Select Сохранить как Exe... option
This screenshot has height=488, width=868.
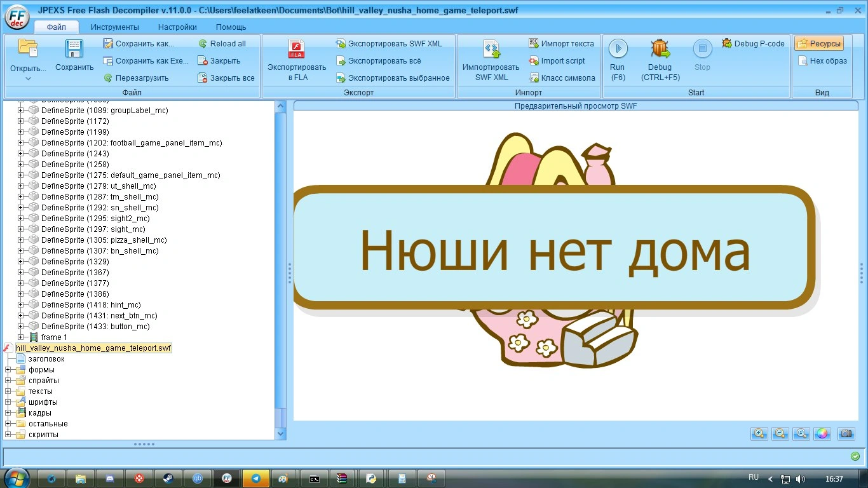pyautogui.click(x=146, y=61)
